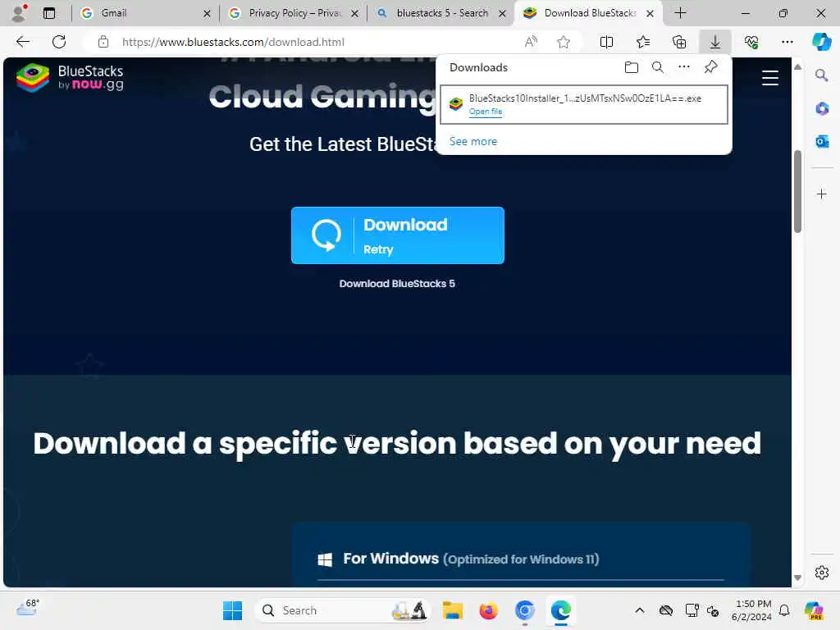Open more options in Downloads panel
Image resolution: width=840 pixels, height=630 pixels.
[684, 67]
